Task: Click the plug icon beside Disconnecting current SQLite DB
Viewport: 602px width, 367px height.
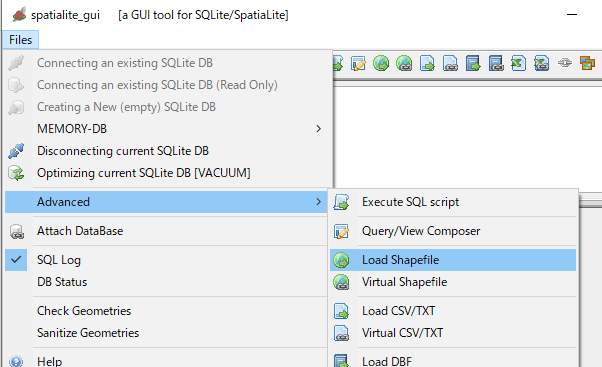Action: (16, 151)
